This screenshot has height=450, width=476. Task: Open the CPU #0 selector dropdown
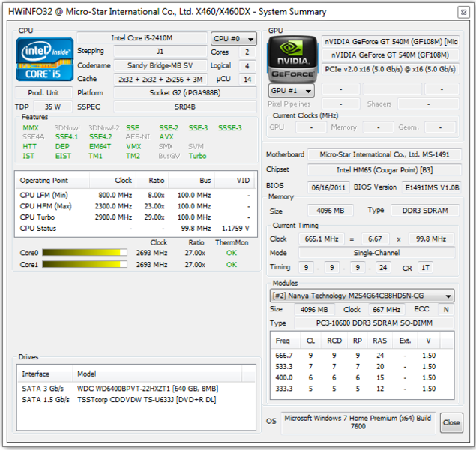[233, 39]
